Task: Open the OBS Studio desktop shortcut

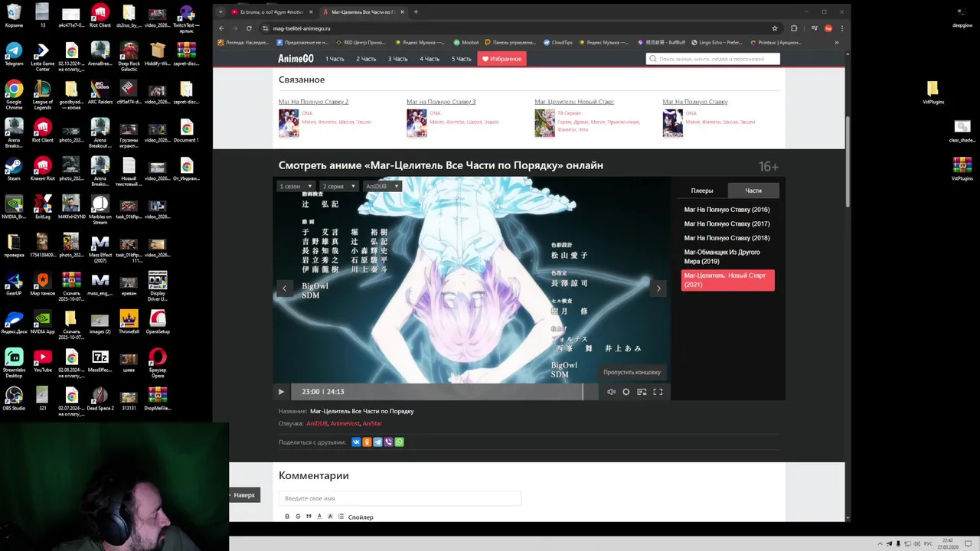Action: pos(14,399)
